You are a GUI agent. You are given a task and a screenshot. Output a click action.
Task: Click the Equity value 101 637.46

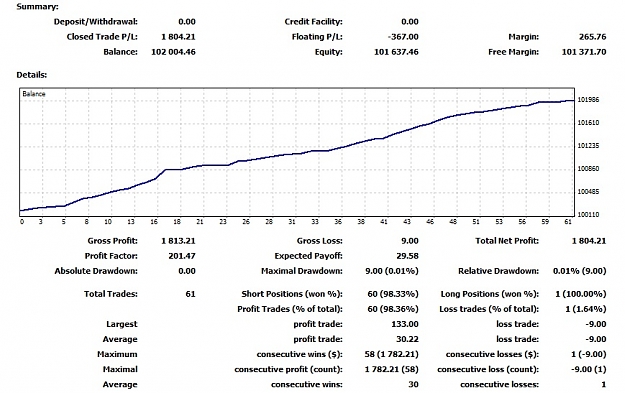(x=396, y=52)
